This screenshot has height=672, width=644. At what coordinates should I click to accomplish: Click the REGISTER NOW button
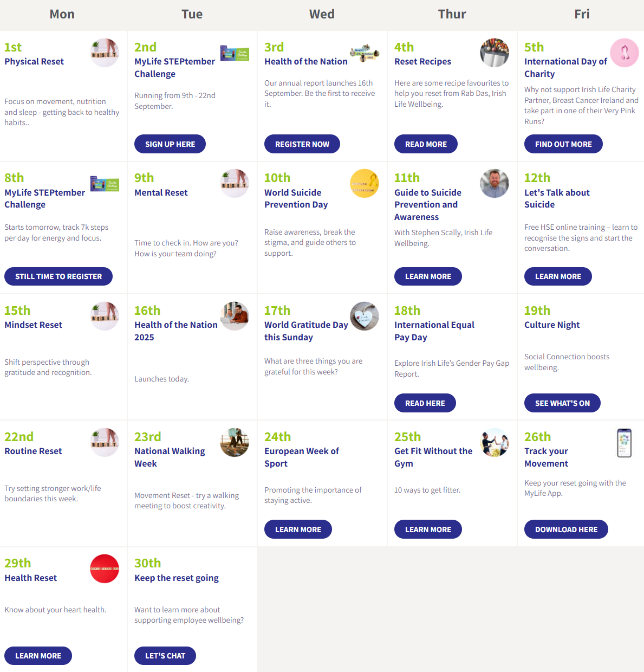tap(302, 144)
